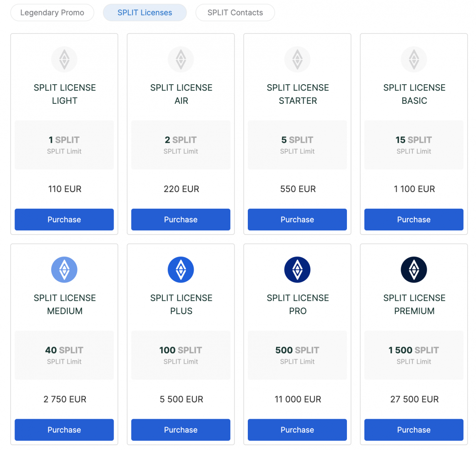
Task: Open the SPLIT Contacts tab
Action: point(235,12)
